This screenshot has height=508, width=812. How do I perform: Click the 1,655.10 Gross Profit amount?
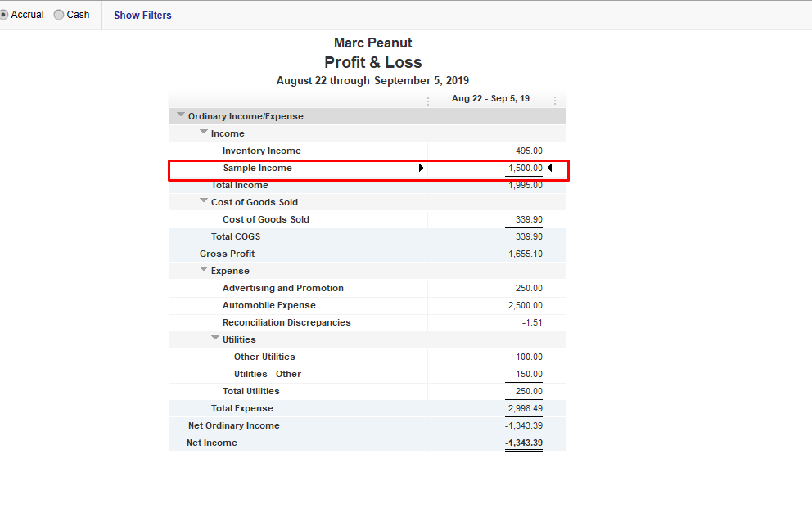[x=526, y=254]
